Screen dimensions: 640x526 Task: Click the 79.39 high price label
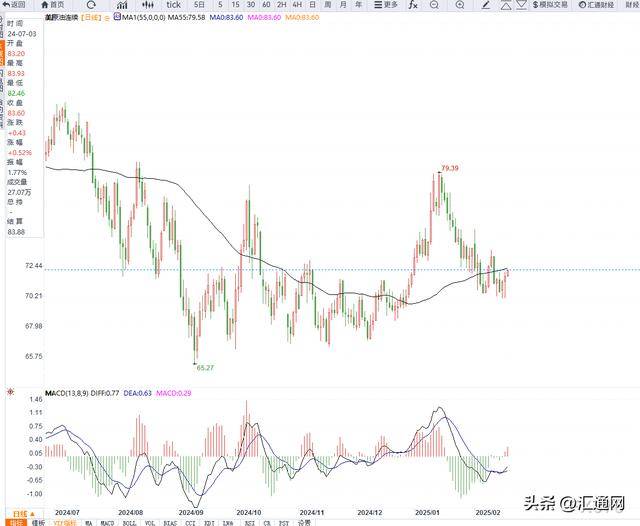tap(450, 168)
